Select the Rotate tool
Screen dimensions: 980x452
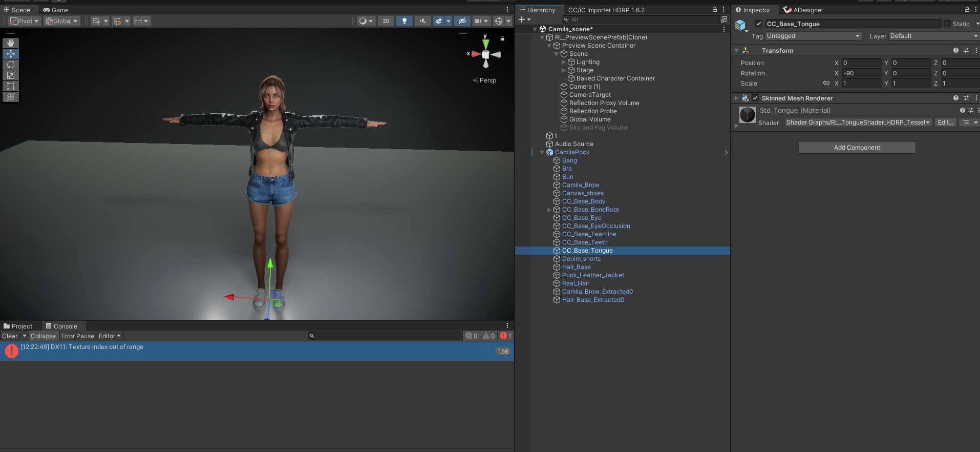11,65
